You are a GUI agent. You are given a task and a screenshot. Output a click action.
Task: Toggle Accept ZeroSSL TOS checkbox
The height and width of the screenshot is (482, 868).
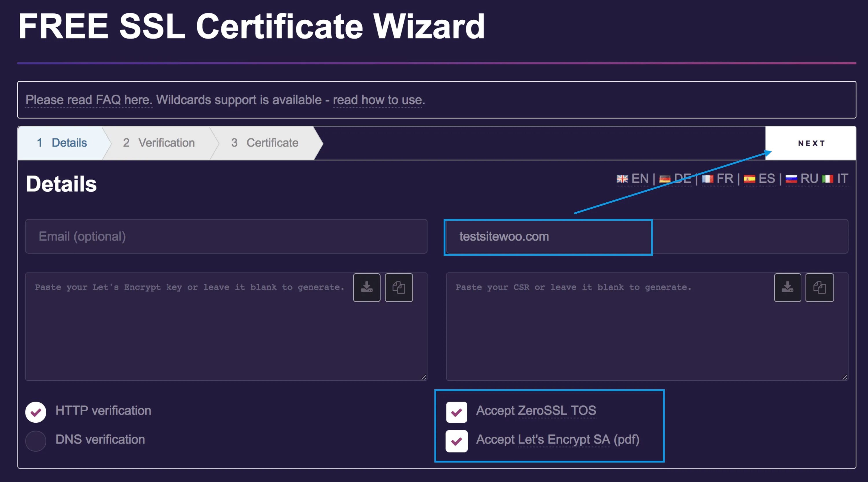pyautogui.click(x=457, y=412)
